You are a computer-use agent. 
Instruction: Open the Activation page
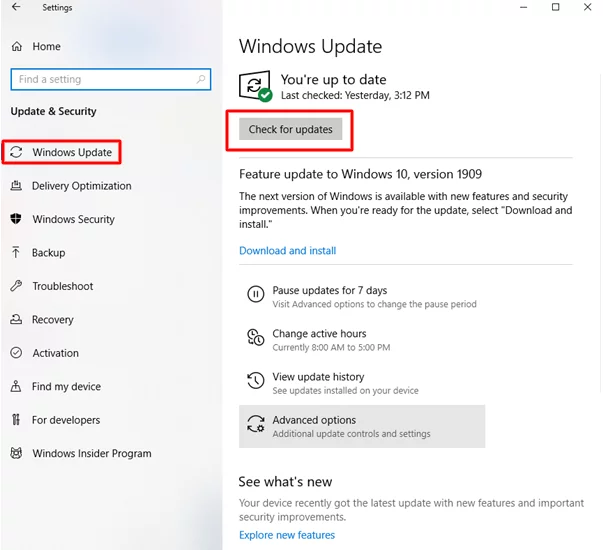coord(55,353)
